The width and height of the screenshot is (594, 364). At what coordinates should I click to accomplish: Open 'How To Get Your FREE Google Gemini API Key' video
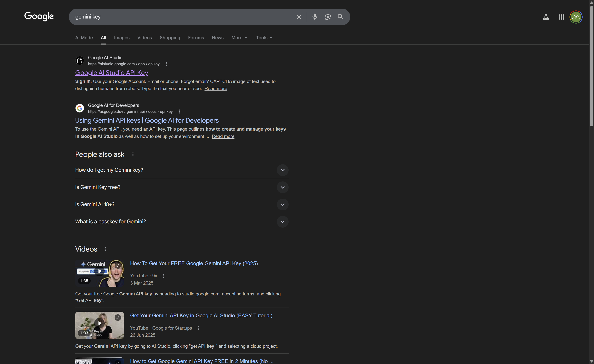pos(194,263)
